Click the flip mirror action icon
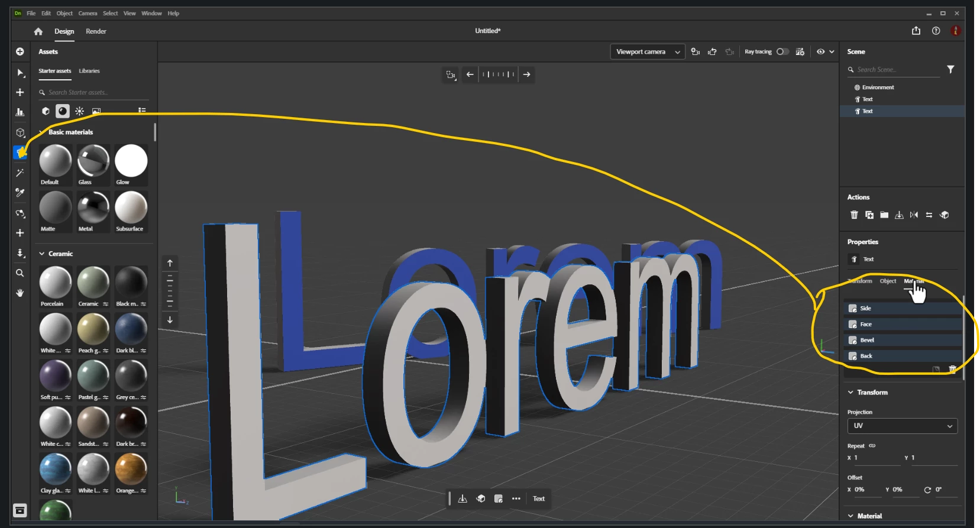 tap(914, 215)
